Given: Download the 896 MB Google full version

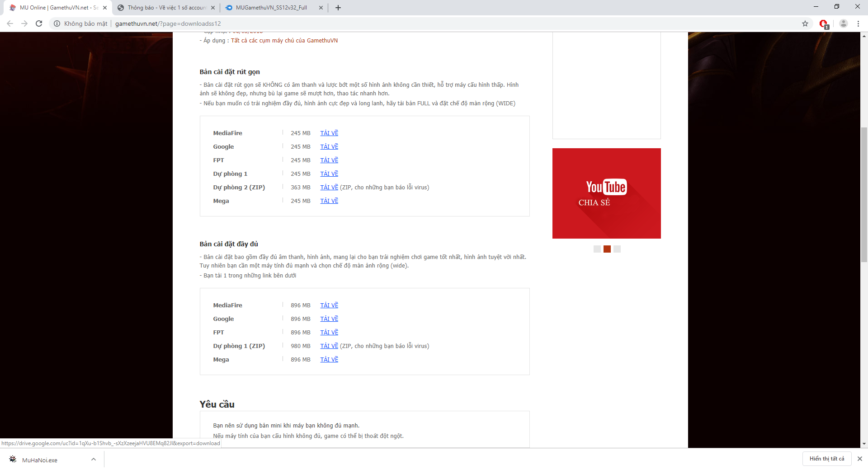Looking at the screenshot, I should (x=329, y=319).
